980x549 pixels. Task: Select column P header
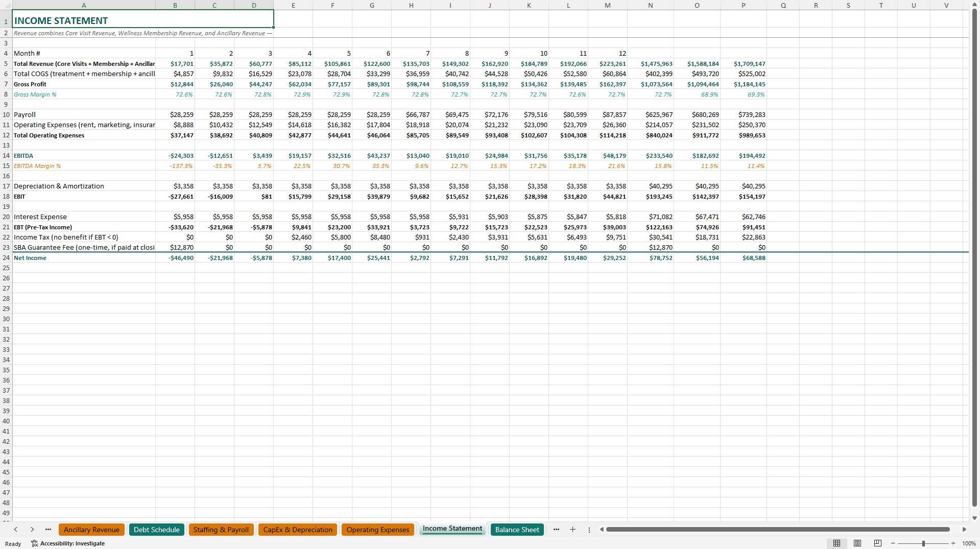(x=743, y=5)
